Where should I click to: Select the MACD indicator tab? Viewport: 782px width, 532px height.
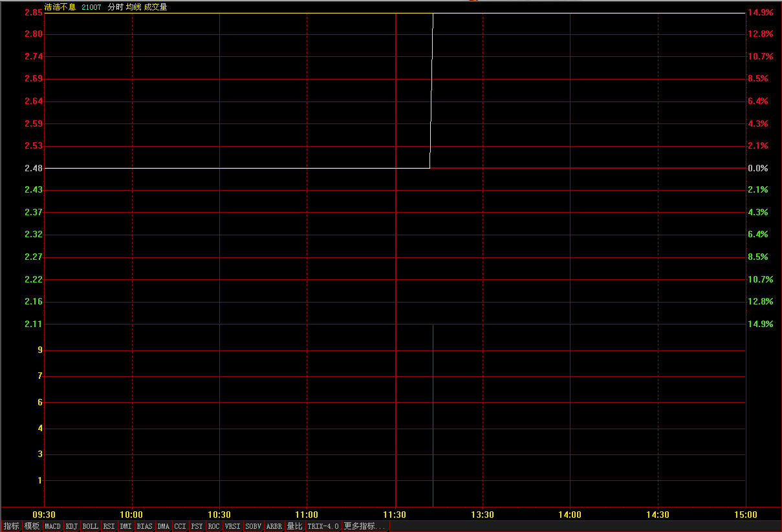tap(53, 526)
